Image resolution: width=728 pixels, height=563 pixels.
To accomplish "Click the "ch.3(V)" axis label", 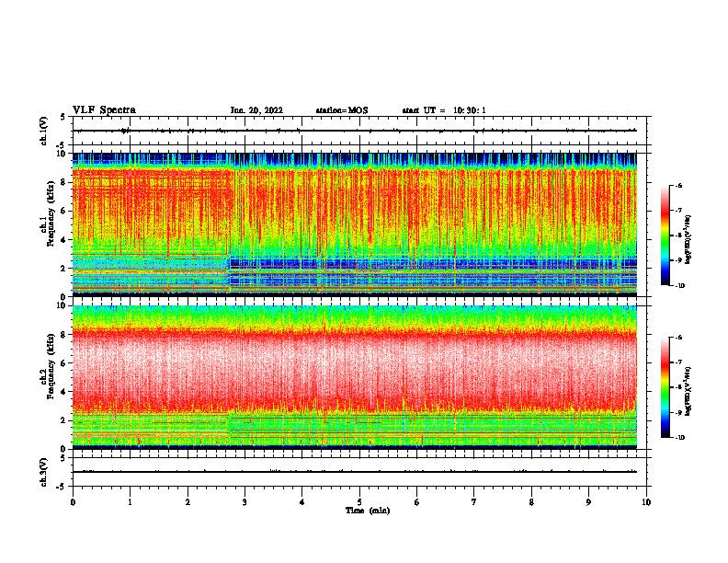I will [44, 472].
